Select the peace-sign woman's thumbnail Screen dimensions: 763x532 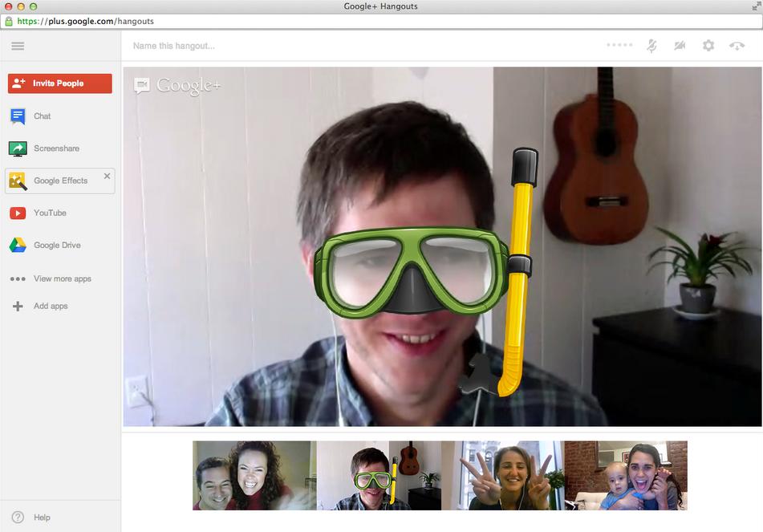coord(502,475)
